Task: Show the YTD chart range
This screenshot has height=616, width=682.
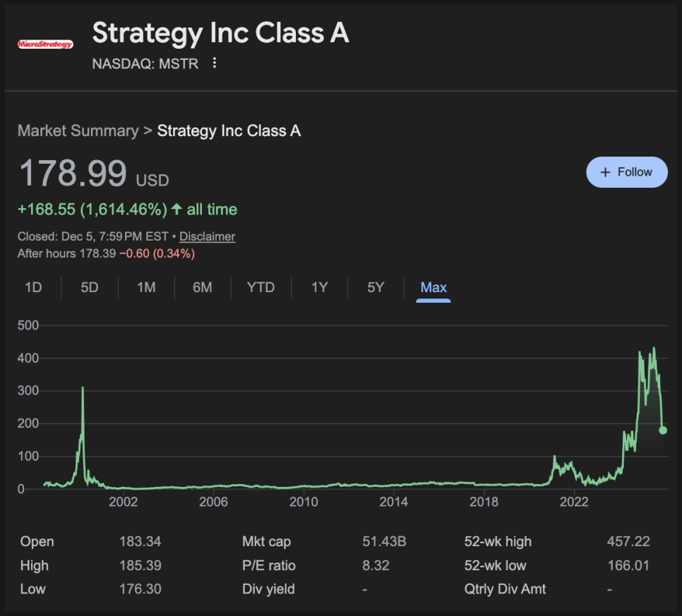Action: click(261, 287)
